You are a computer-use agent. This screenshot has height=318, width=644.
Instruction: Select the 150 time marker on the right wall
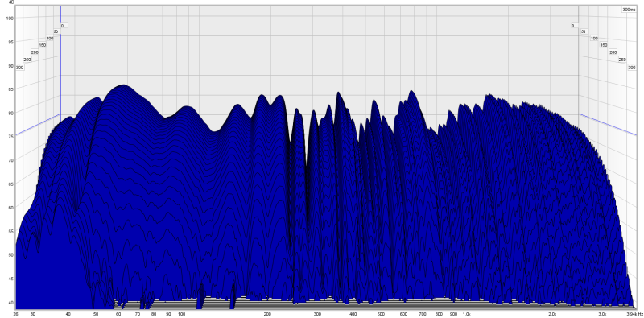[x=603, y=45]
